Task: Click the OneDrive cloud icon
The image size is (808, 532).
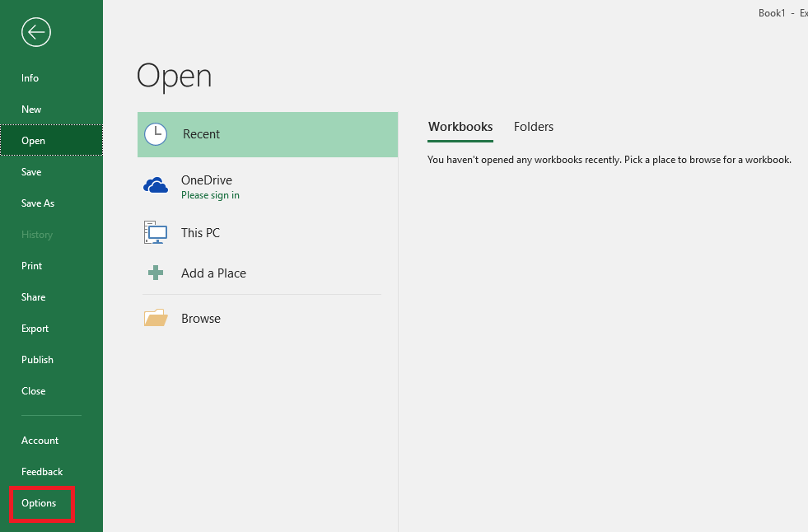Action: click(x=156, y=186)
